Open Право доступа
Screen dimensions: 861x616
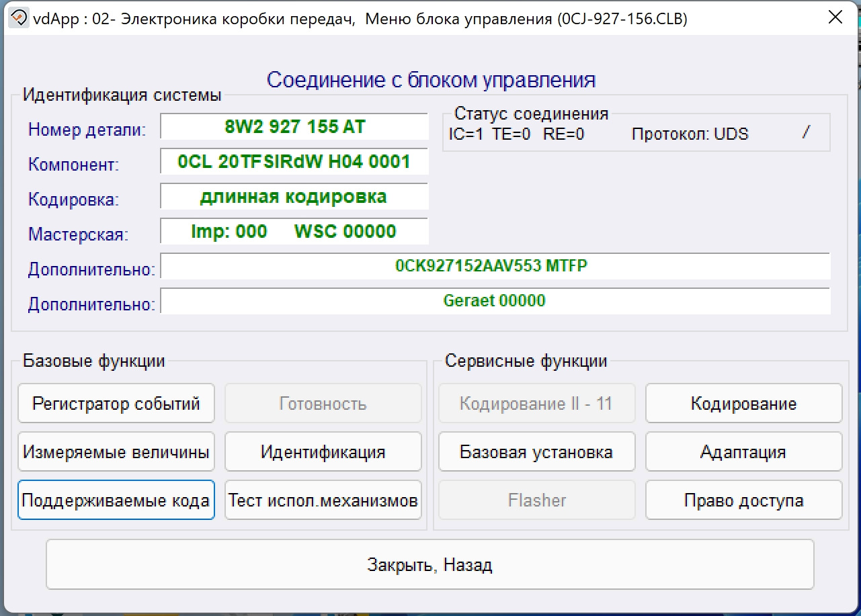(x=744, y=500)
